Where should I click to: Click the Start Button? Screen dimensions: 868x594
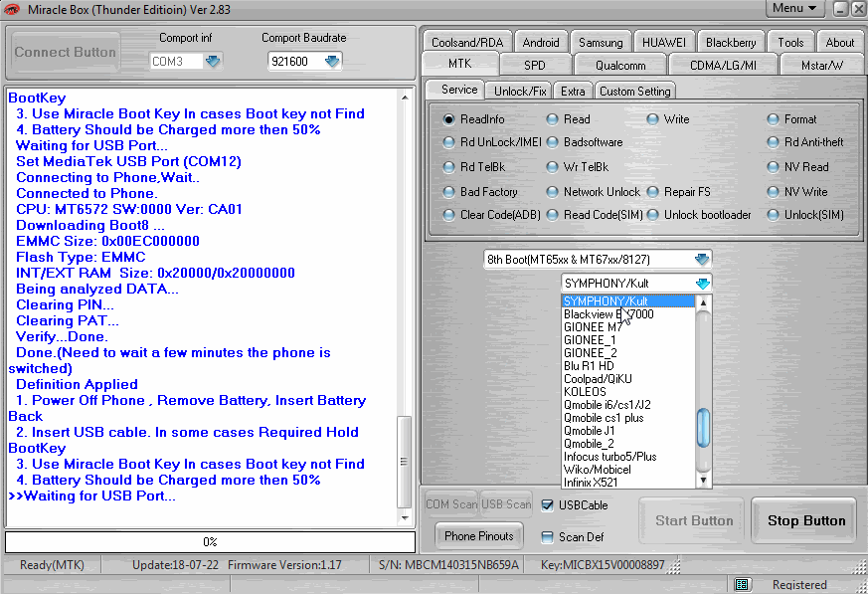(694, 520)
